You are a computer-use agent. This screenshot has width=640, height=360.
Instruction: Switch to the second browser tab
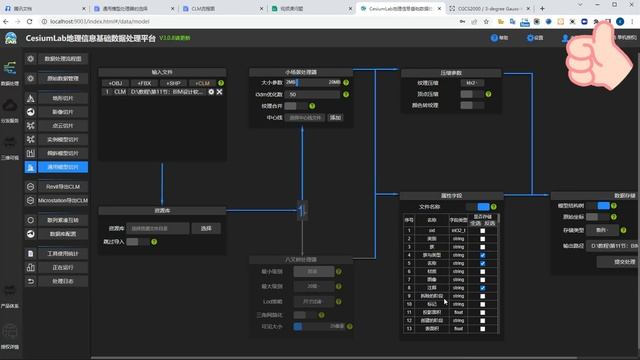pos(133,8)
